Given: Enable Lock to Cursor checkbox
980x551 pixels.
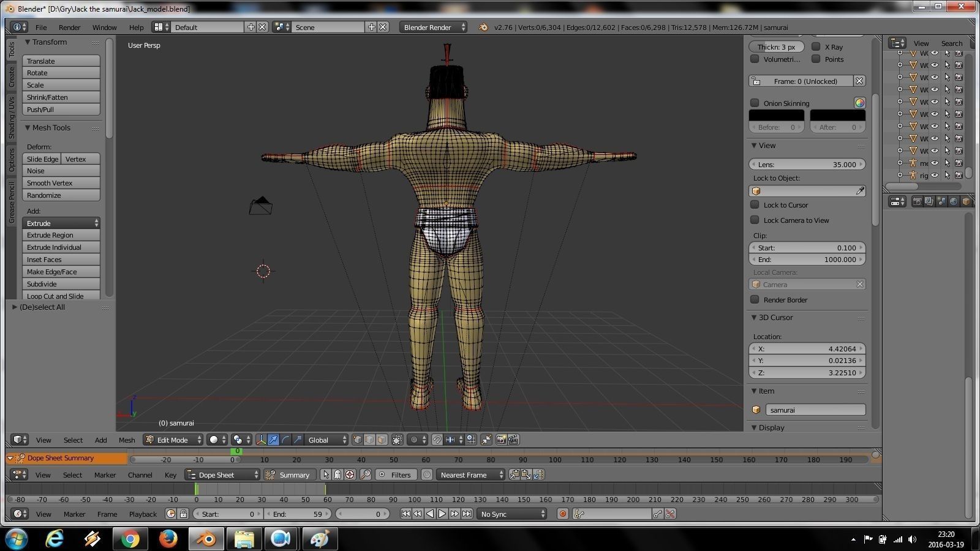Looking at the screenshot, I should click(x=755, y=204).
